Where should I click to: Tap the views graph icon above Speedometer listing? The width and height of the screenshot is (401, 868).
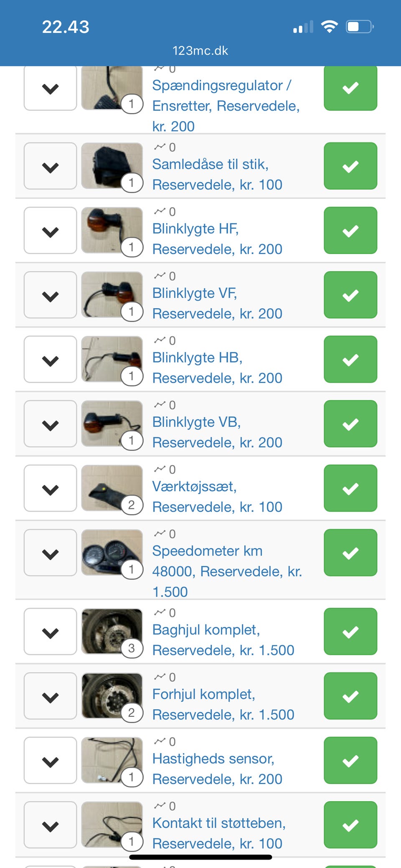[160, 533]
